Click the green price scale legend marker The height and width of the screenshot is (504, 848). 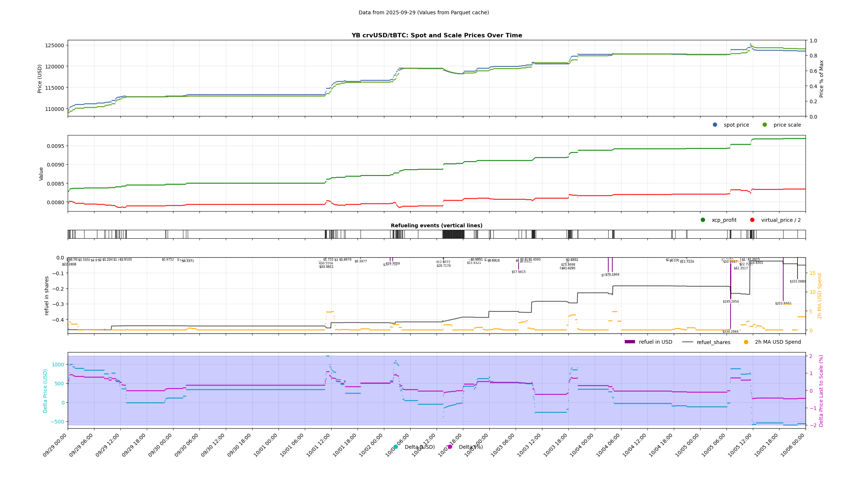(765, 125)
